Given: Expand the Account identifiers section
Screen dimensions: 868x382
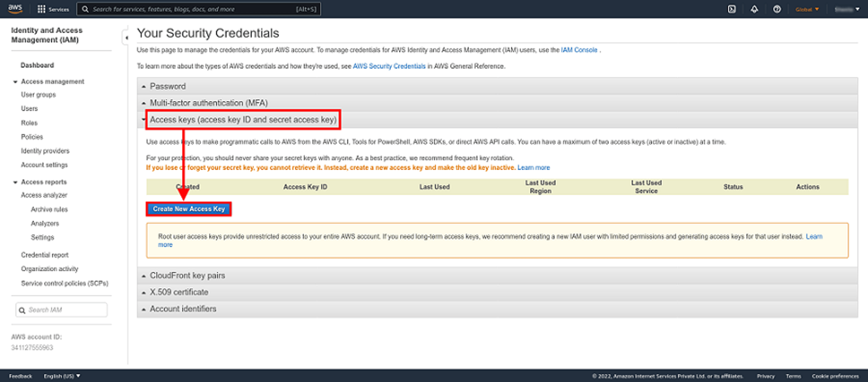Looking at the screenshot, I should 497,308.
